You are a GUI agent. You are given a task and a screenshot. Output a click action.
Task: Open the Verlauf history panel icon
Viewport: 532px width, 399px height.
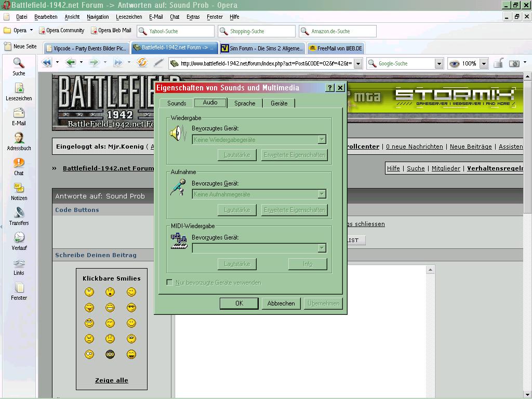click(x=19, y=237)
